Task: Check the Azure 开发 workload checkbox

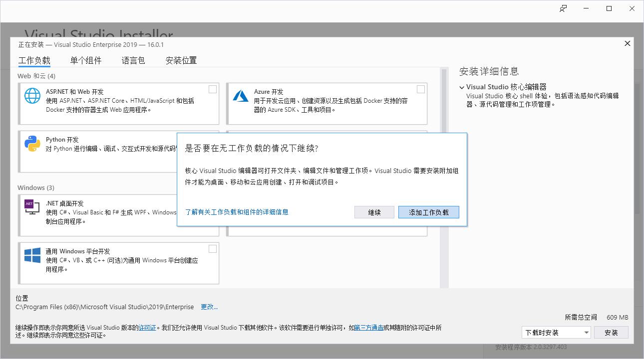Action: [x=421, y=89]
